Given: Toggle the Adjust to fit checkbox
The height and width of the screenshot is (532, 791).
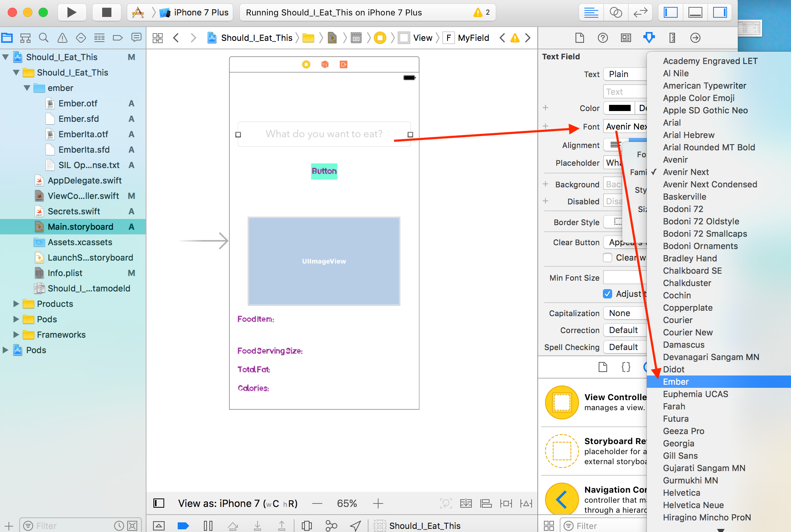Looking at the screenshot, I should click(x=607, y=294).
